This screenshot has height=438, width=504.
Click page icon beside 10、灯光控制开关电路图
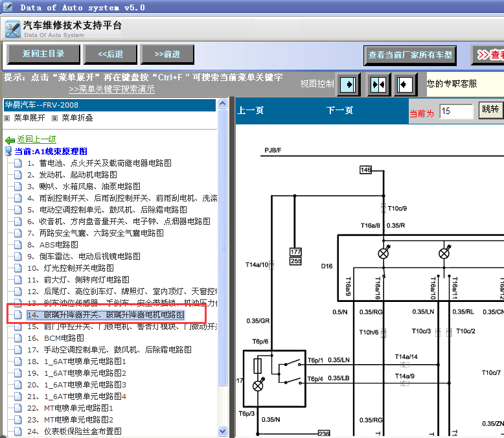[x=18, y=268]
